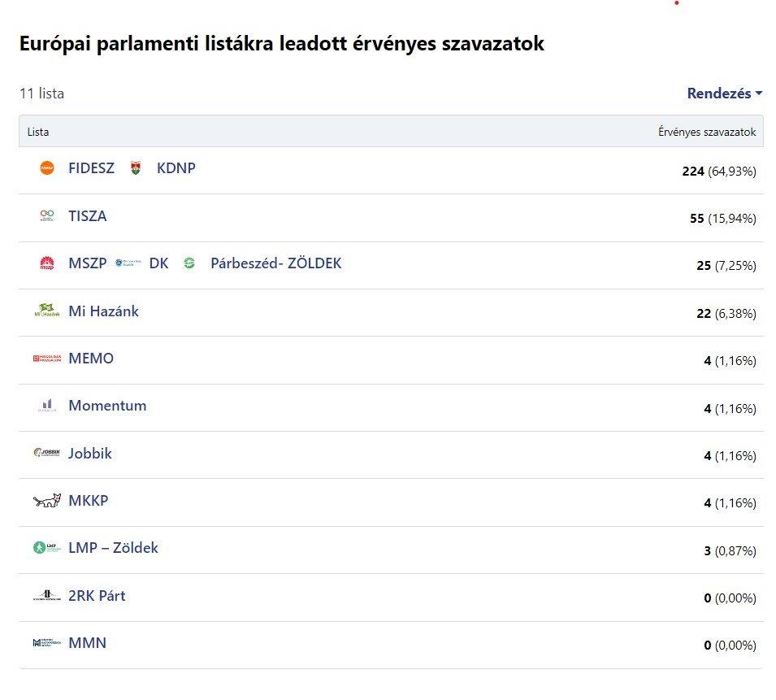The image size is (776, 700).
Task: Click the 22 (6,38%) vote count
Action: click(726, 313)
